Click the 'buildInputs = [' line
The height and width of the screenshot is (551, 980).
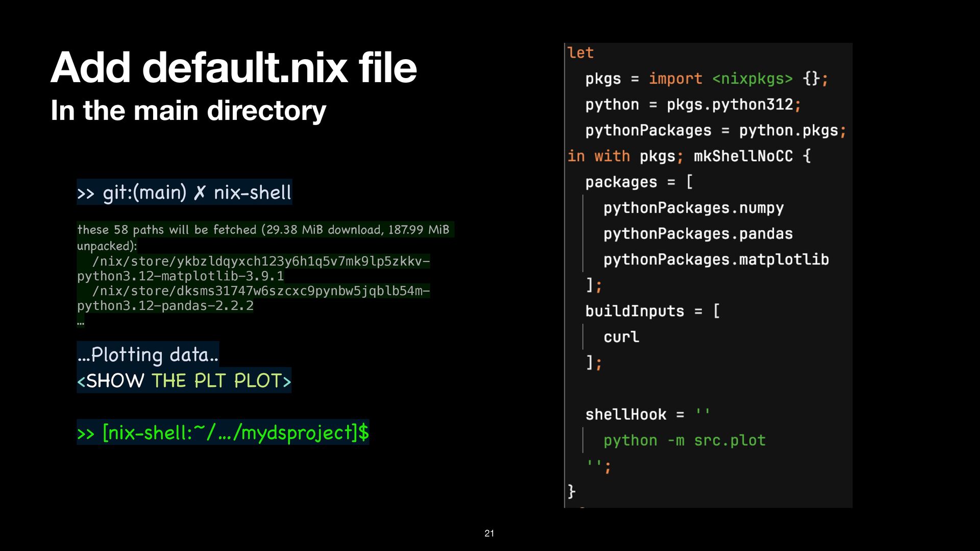652,311
